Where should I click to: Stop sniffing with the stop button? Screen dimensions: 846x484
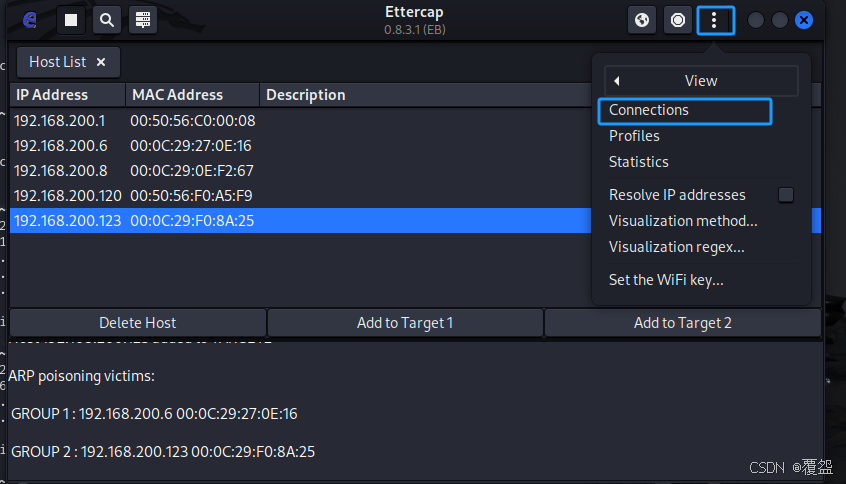click(x=71, y=21)
